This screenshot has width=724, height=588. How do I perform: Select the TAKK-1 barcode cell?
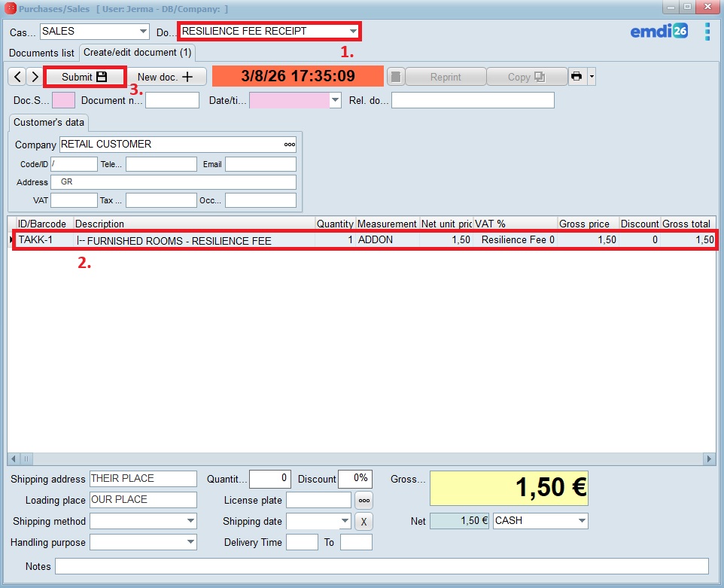tap(45, 239)
